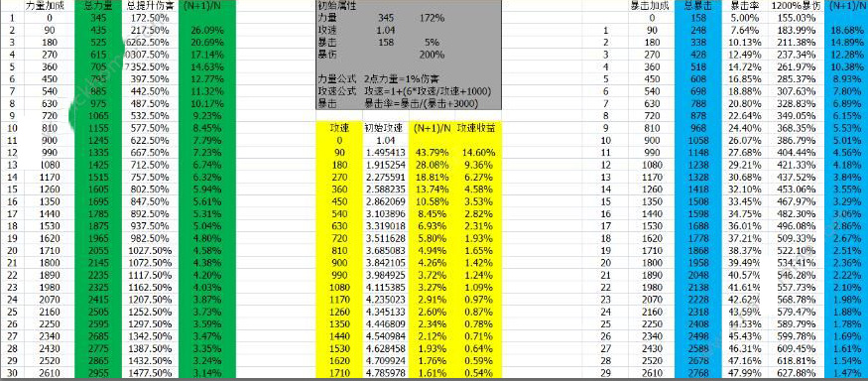Select the green 总力量 header cell
Screen dimensions: 868x381
pos(97,7)
